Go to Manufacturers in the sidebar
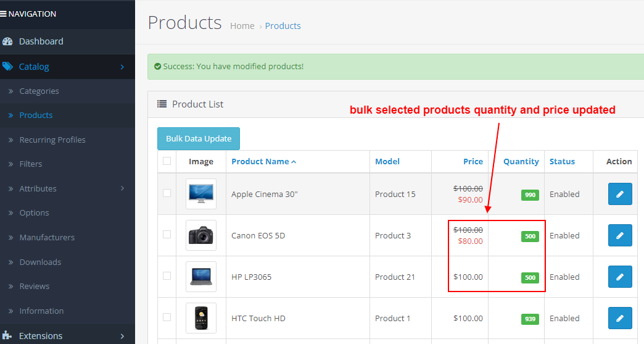This screenshot has height=344, width=644. [x=46, y=237]
